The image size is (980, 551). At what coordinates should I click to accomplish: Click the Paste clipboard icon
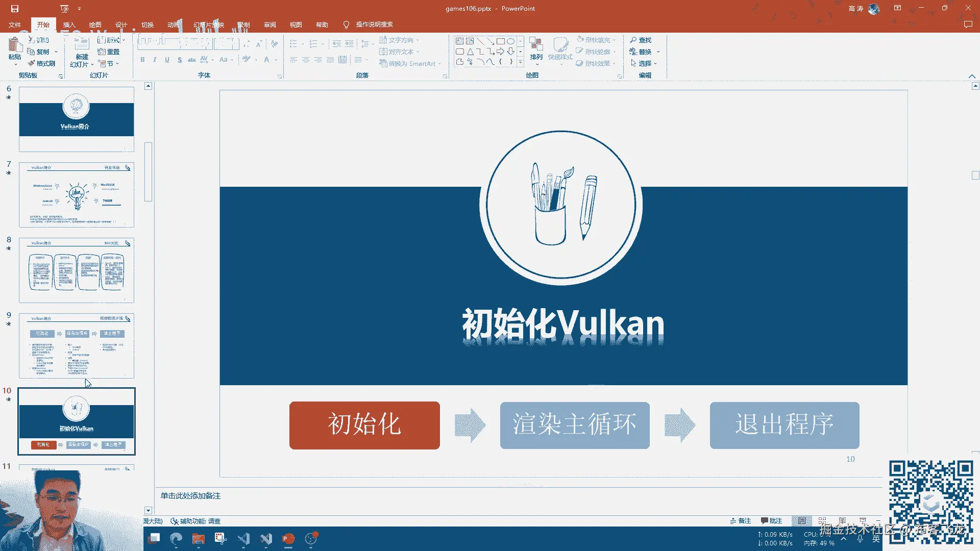pos(14,45)
